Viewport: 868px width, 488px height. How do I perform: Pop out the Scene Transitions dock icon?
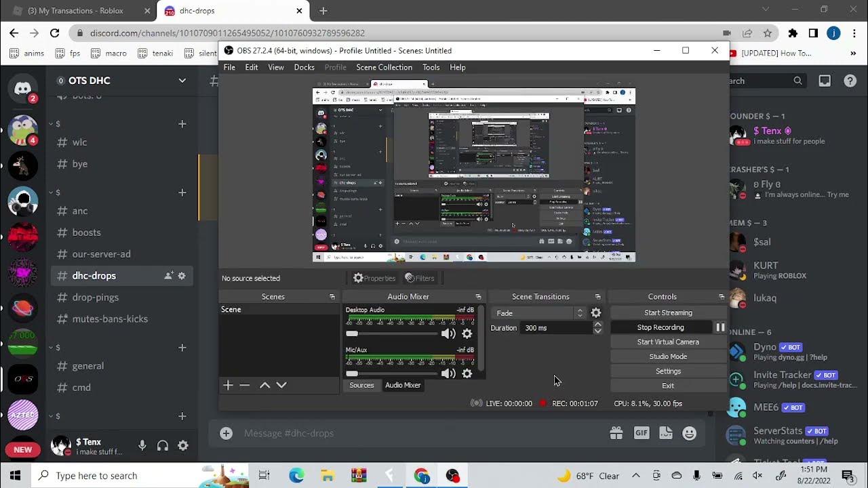pos(597,297)
